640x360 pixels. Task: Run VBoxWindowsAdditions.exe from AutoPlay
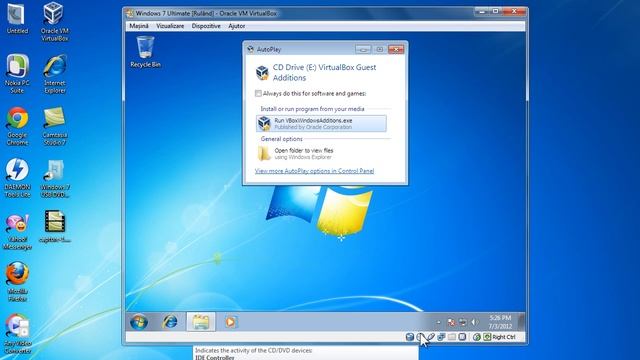321,123
